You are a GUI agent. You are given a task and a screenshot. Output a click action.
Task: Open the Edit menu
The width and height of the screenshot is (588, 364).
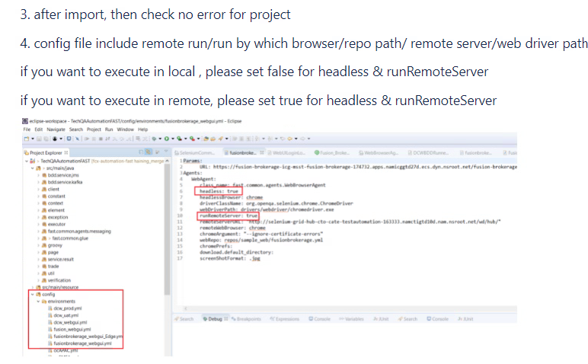(39, 129)
